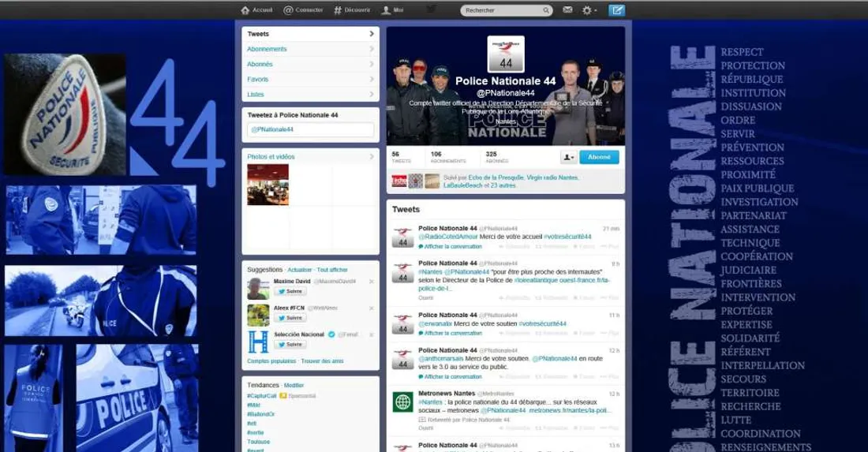Click the compose new tweet icon
This screenshot has height=452, width=868.
(x=617, y=10)
